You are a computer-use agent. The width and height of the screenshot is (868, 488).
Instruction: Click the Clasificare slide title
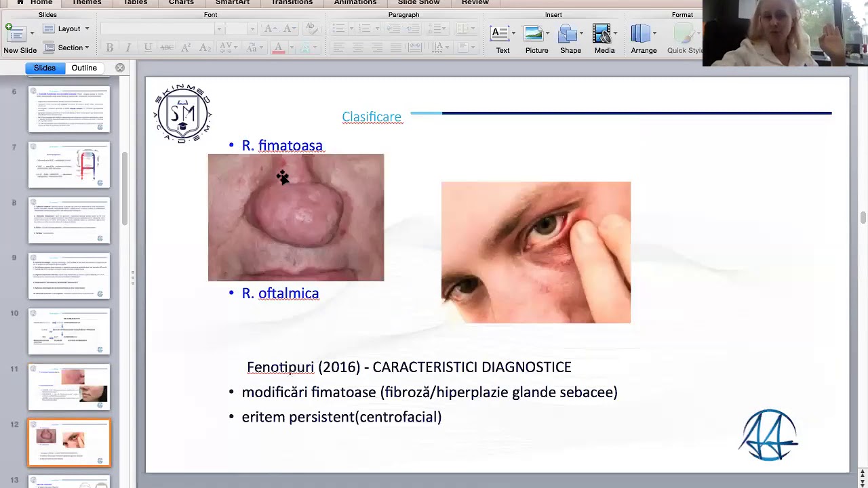pos(372,117)
